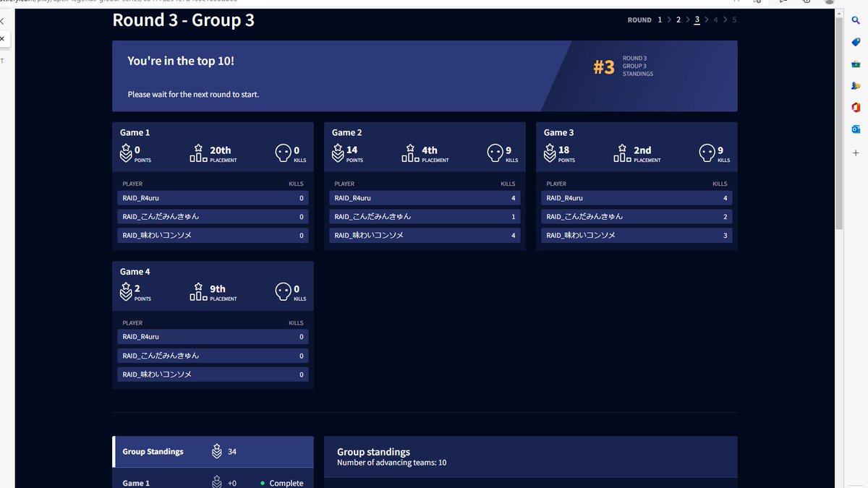Open the Edge sidebar Tools briefcase icon
The width and height of the screenshot is (868, 488).
[x=856, y=64]
